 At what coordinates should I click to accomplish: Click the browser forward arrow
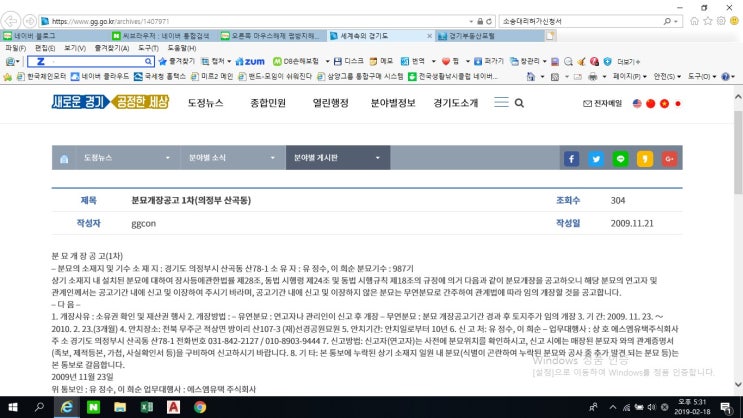(30, 21)
